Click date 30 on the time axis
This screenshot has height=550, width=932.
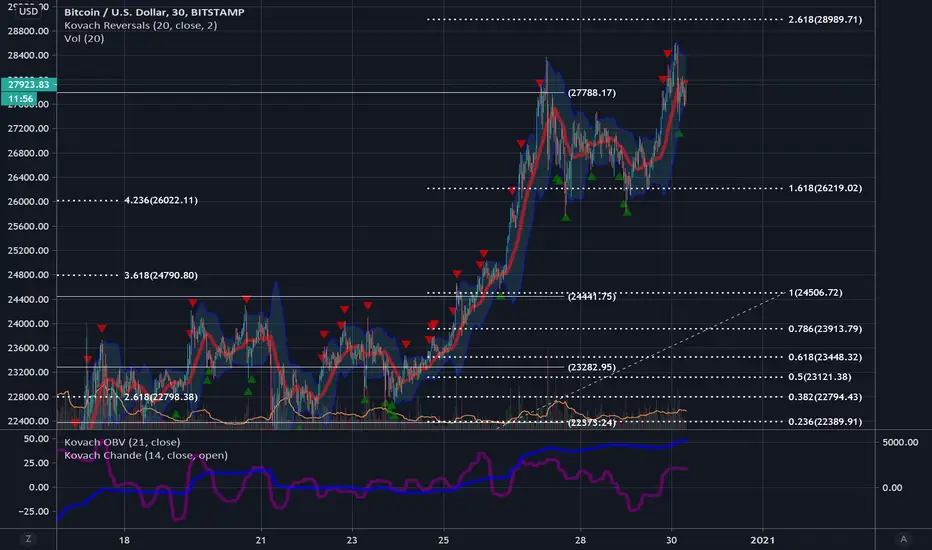click(x=671, y=540)
